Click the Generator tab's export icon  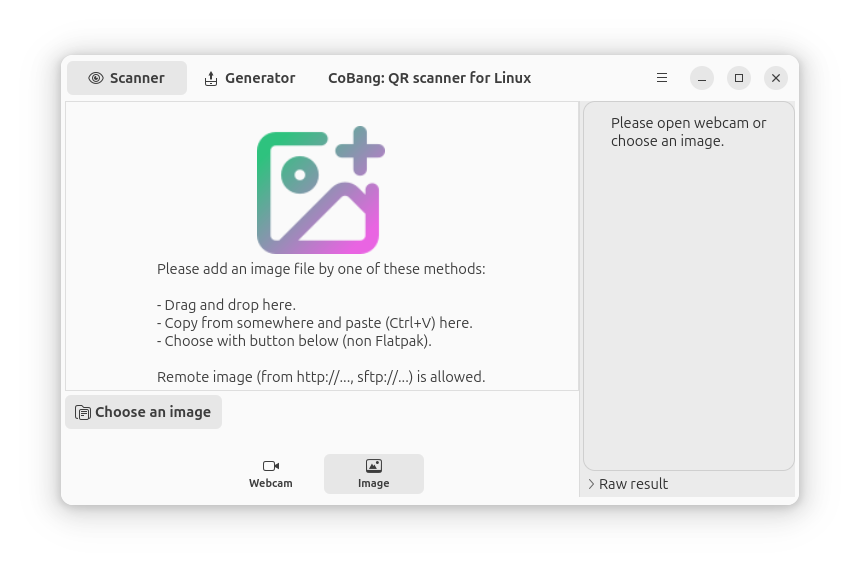[x=211, y=78]
